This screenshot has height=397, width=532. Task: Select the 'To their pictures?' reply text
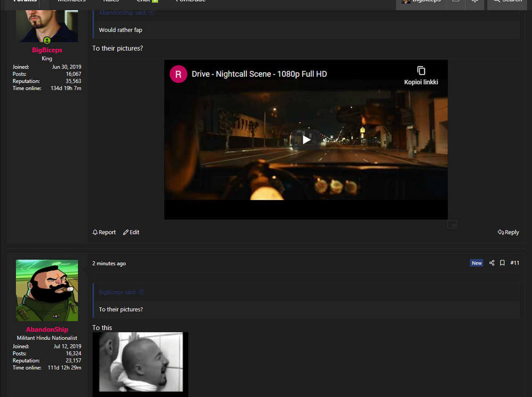pos(118,48)
